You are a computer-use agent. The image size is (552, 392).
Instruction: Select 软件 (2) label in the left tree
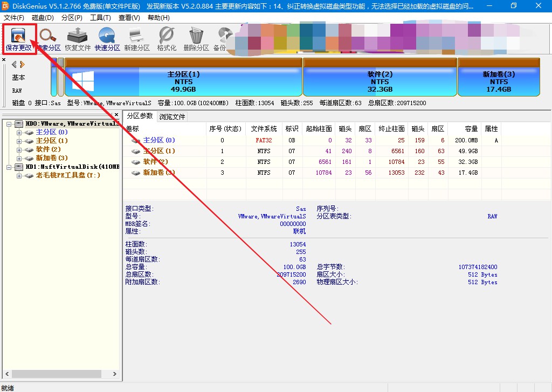[48, 149]
